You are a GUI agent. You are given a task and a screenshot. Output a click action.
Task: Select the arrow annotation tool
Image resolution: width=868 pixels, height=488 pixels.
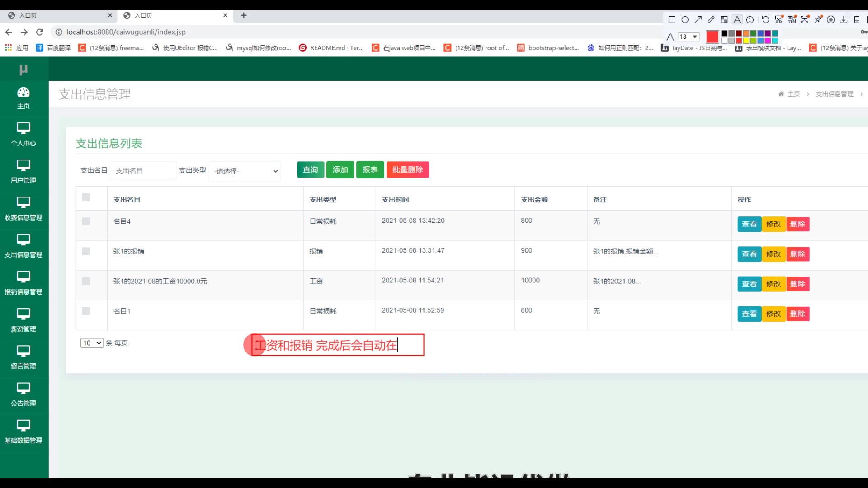pyautogui.click(x=698, y=20)
